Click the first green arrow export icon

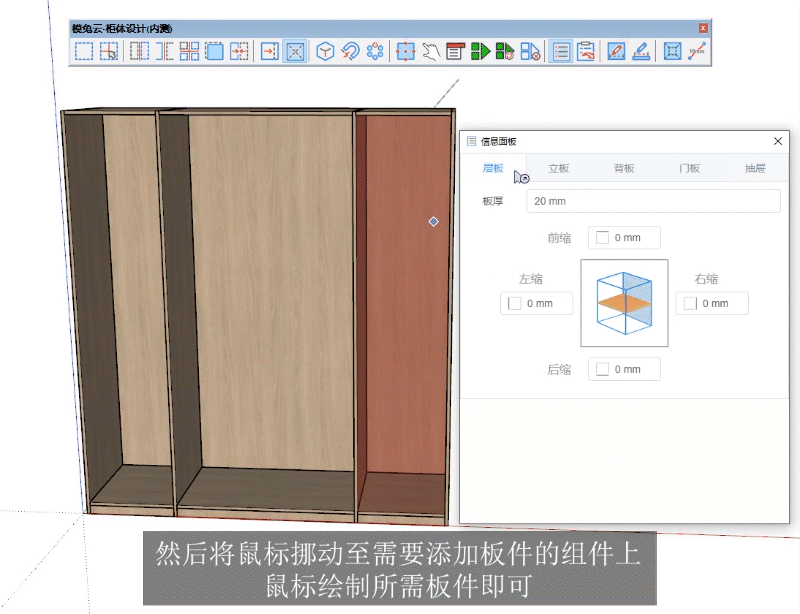pos(481,51)
